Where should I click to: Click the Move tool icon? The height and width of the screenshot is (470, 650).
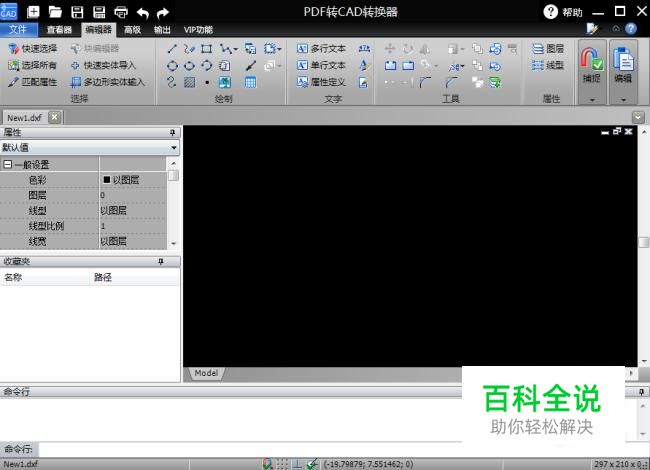pyautogui.click(x=390, y=49)
